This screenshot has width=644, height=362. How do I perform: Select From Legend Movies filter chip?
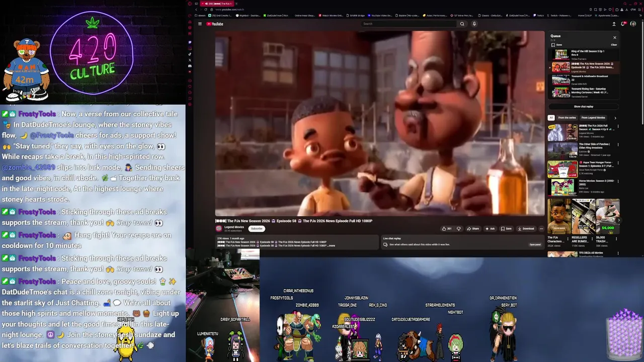[x=593, y=118]
